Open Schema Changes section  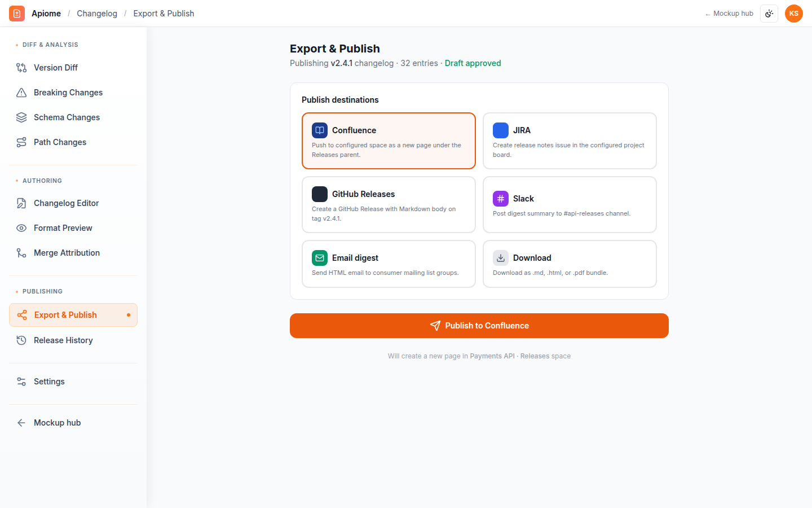pyautogui.click(x=73, y=117)
